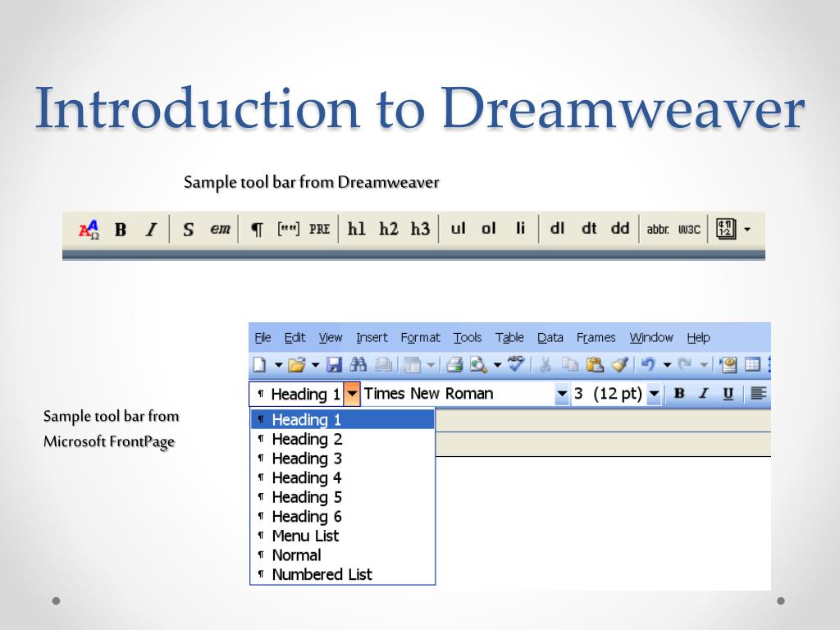This screenshot has height=630, width=840.
Task: Open file using FrontPage folder icon
Action: [296, 365]
